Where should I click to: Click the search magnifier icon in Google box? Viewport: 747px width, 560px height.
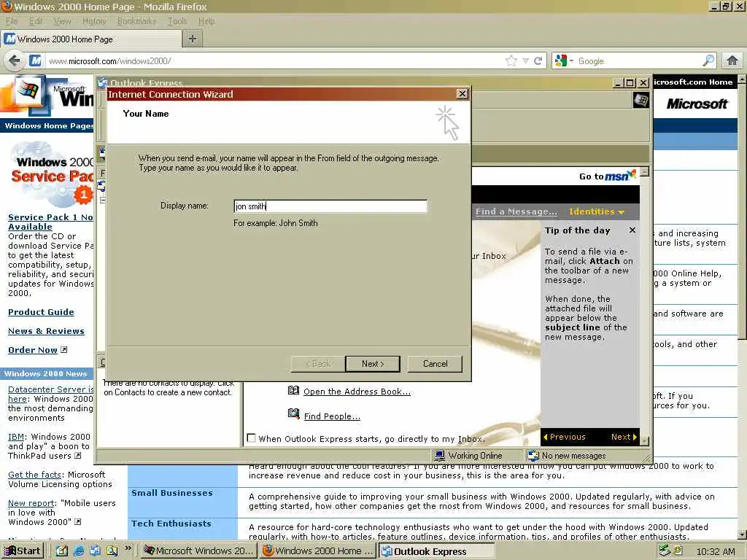click(x=708, y=61)
